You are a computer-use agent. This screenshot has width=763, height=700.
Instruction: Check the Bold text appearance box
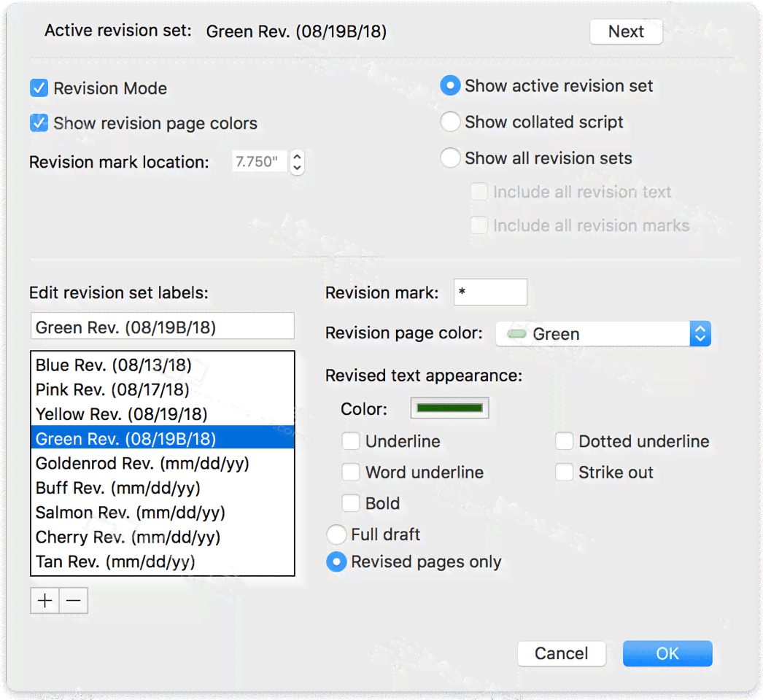[351, 503]
